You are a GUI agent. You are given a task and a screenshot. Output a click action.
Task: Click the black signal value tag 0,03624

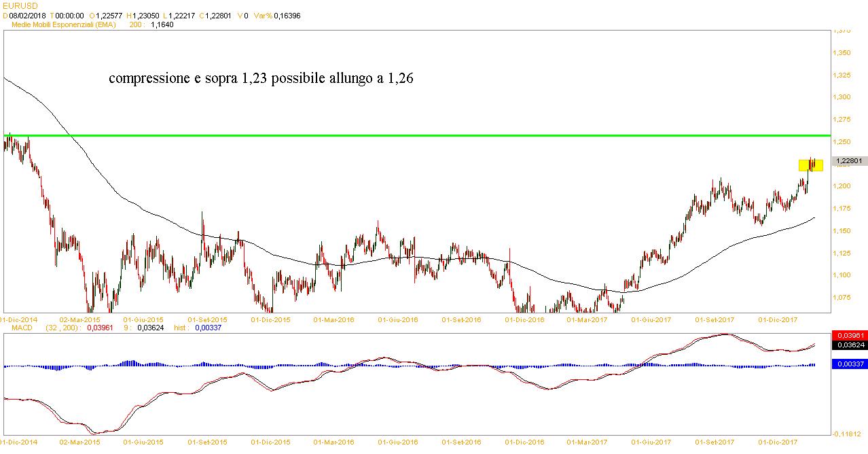tap(849, 345)
